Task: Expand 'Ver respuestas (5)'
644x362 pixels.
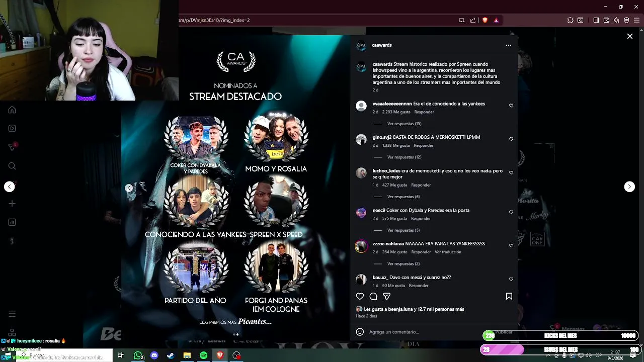Action: pos(404,230)
